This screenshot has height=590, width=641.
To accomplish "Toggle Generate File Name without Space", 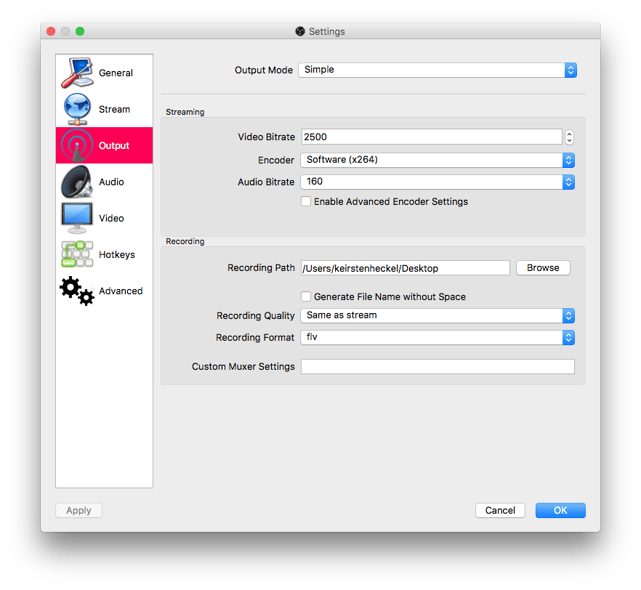I will pos(306,297).
